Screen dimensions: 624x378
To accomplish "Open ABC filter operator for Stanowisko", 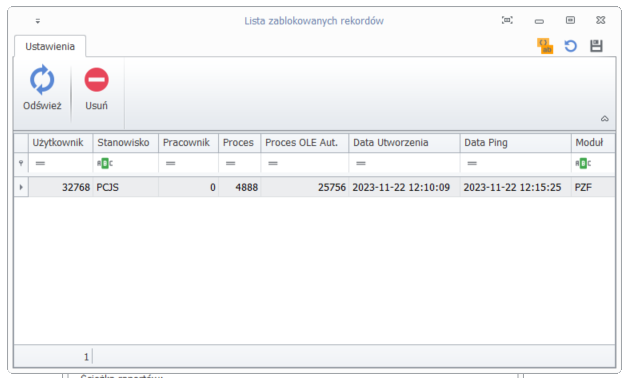I will click(x=105, y=164).
